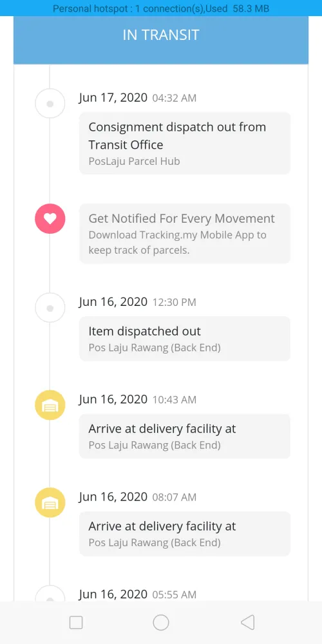Tap the Jun 16 05:55 AM timeline dot
This screenshot has height=644, width=322.
point(50,594)
